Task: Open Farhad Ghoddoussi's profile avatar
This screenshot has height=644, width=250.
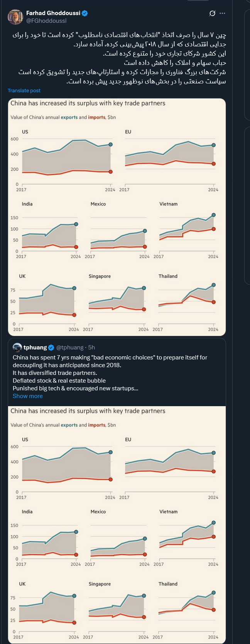Action: click(15, 17)
